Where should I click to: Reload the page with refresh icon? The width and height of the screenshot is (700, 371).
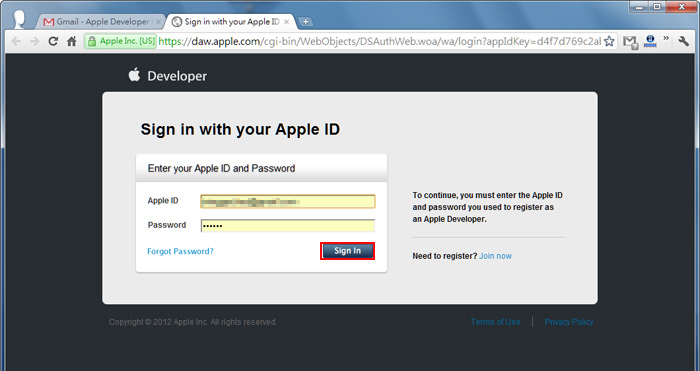53,42
